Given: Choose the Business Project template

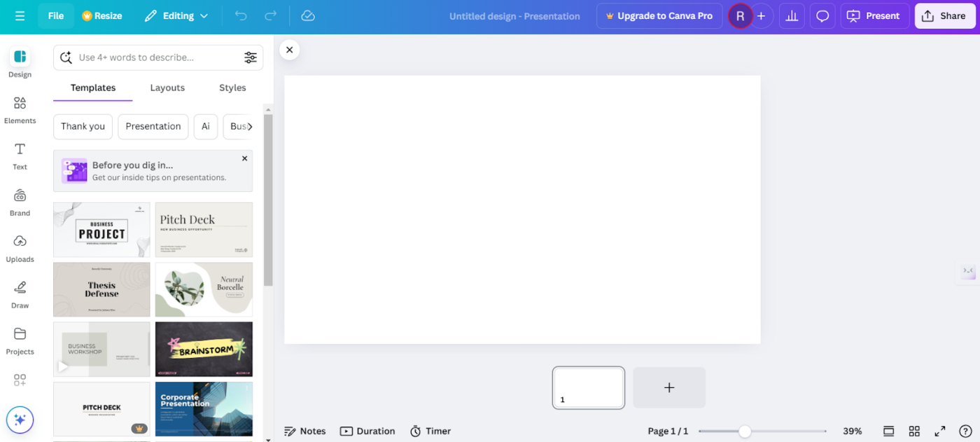Looking at the screenshot, I should tap(101, 230).
